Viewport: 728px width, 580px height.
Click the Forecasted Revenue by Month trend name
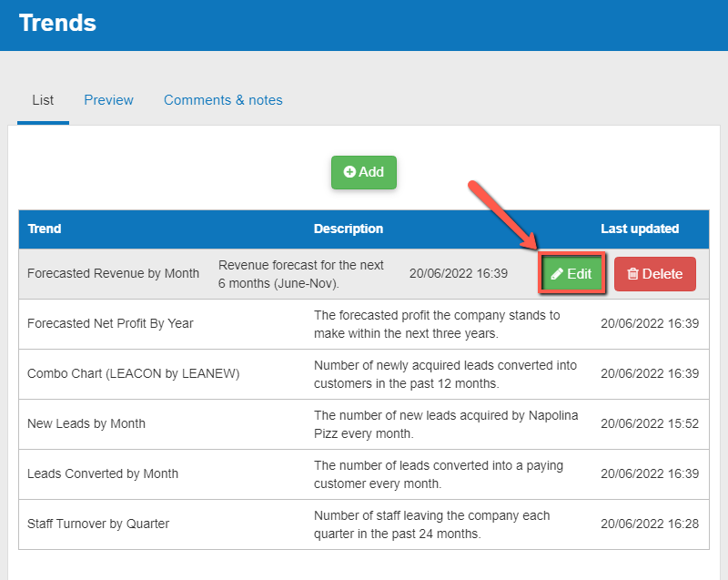tap(113, 273)
